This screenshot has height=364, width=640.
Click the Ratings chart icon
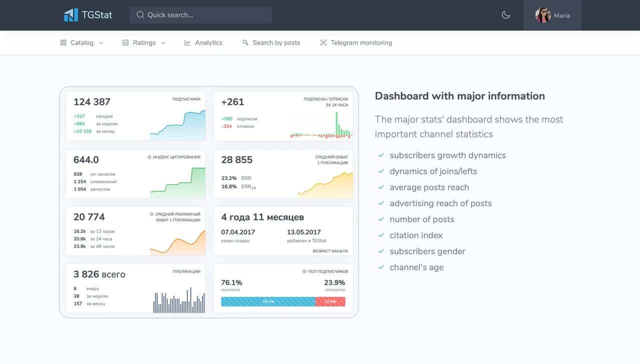[x=125, y=42]
